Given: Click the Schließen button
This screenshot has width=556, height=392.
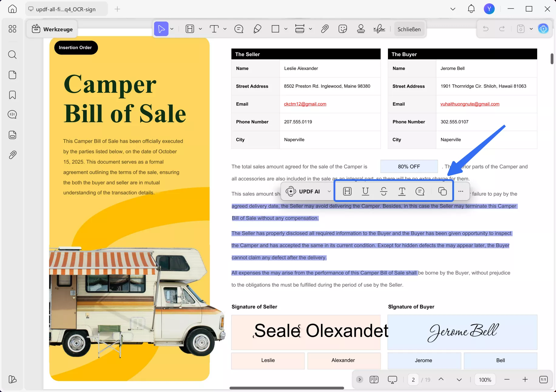Looking at the screenshot, I should coord(409,29).
